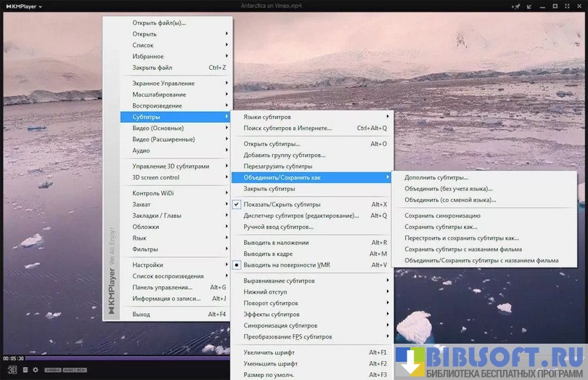The image size is (588, 380).
Task: Open the playlist icon next to 3D button
Action: click(x=25, y=370)
